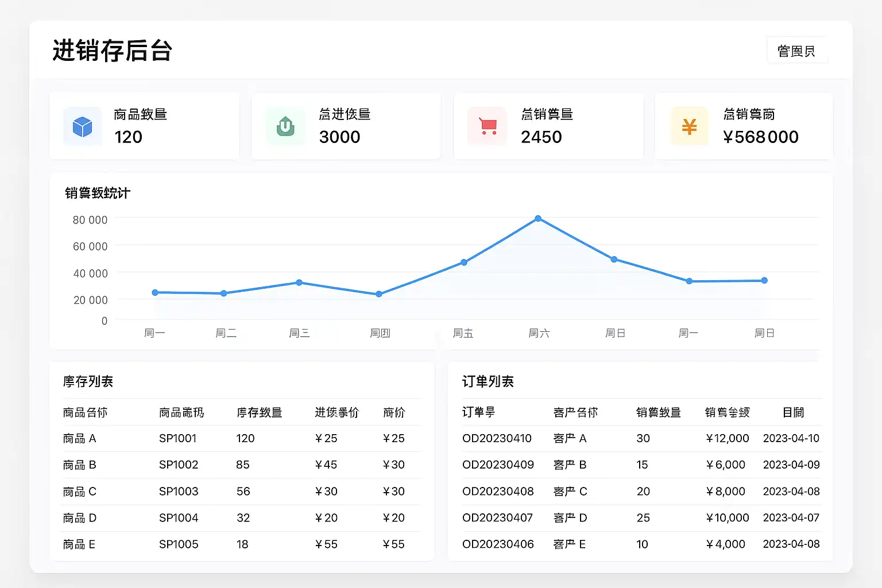Select product code SP1003 row
The width and height of the screenshot is (882, 588).
[x=179, y=492]
